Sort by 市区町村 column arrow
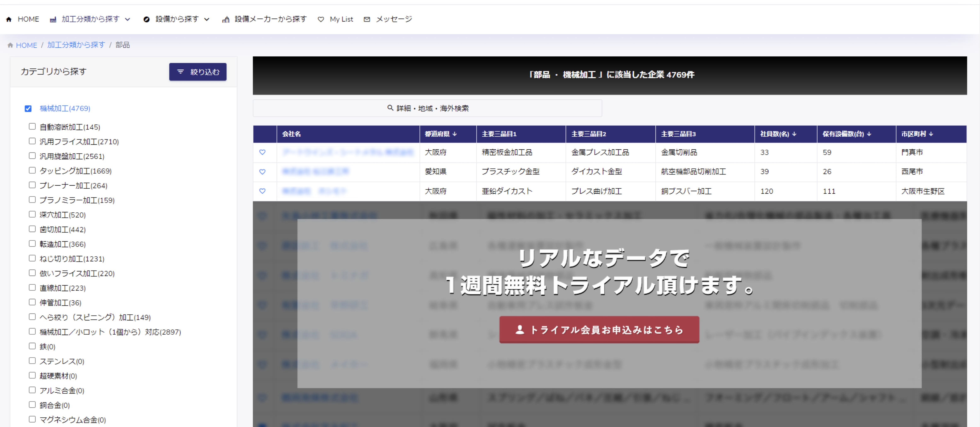This screenshot has width=980, height=427. [x=931, y=134]
